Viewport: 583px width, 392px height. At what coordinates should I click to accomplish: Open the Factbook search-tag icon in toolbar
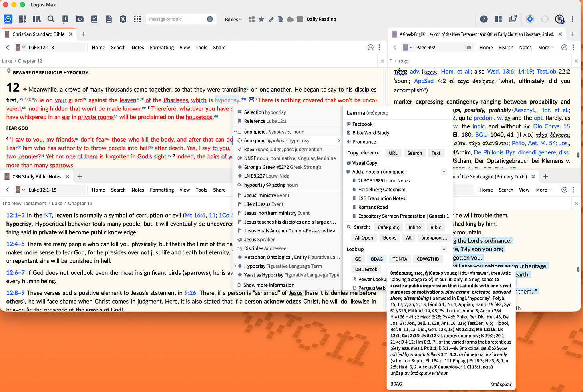[80, 19]
